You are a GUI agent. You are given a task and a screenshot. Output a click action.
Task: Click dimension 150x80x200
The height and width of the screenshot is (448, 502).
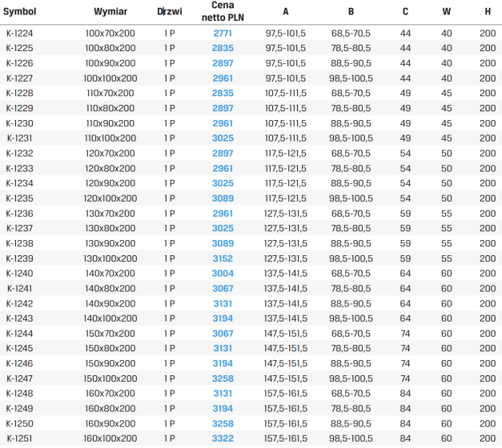point(110,349)
